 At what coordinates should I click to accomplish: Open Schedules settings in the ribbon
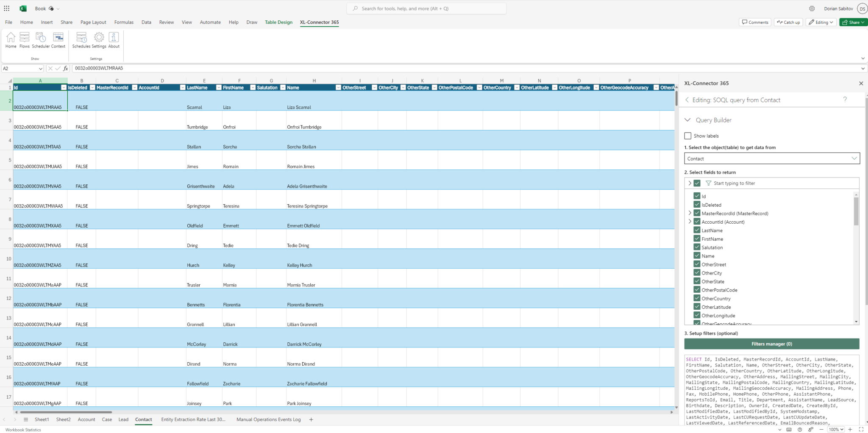coord(81,40)
